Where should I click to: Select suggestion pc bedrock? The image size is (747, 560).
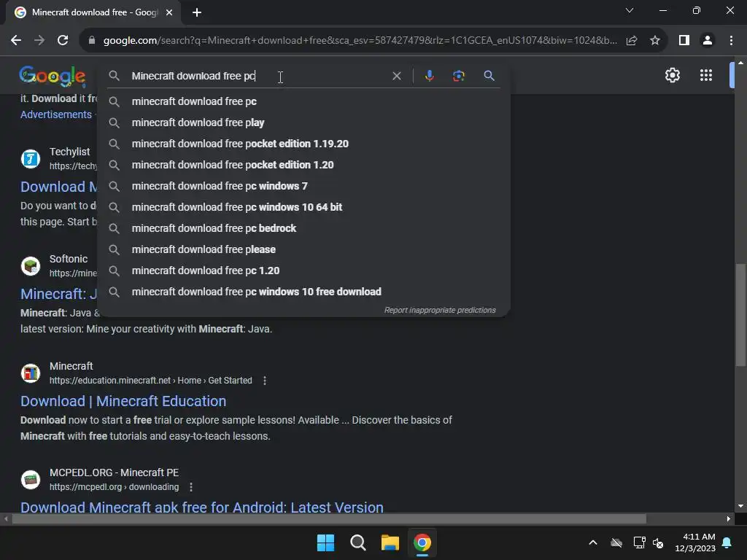tap(304, 228)
